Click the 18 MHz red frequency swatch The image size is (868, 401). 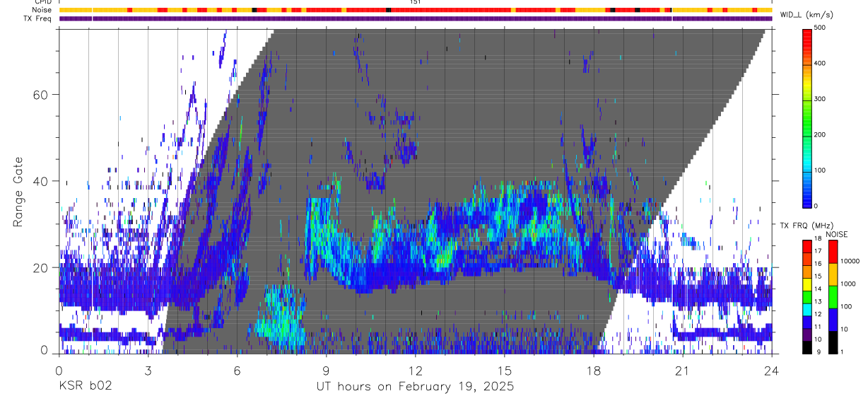[807, 245]
